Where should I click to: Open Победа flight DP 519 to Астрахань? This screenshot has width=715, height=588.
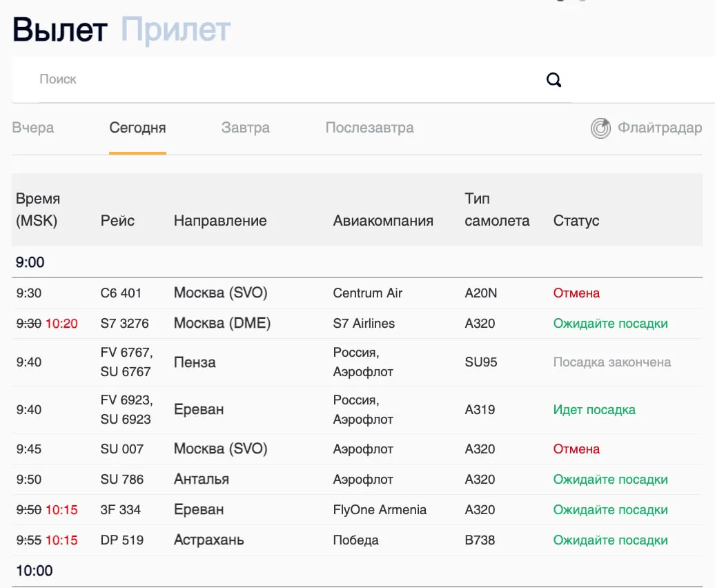pos(357,540)
